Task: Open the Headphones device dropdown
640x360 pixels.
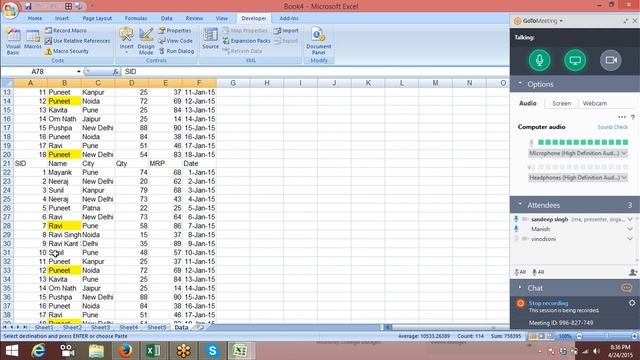Action: pyautogui.click(x=578, y=178)
